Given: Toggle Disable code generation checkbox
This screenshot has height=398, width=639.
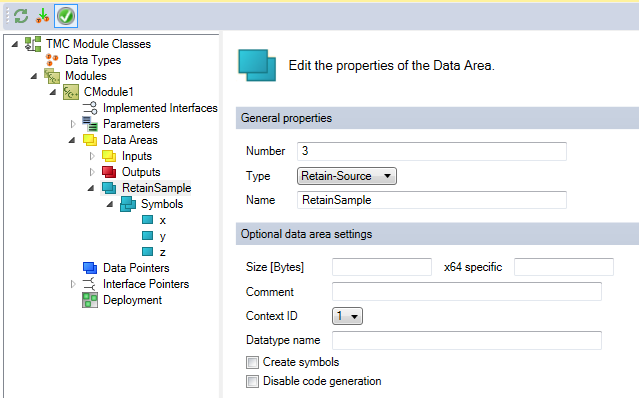Looking at the screenshot, I should (x=252, y=381).
